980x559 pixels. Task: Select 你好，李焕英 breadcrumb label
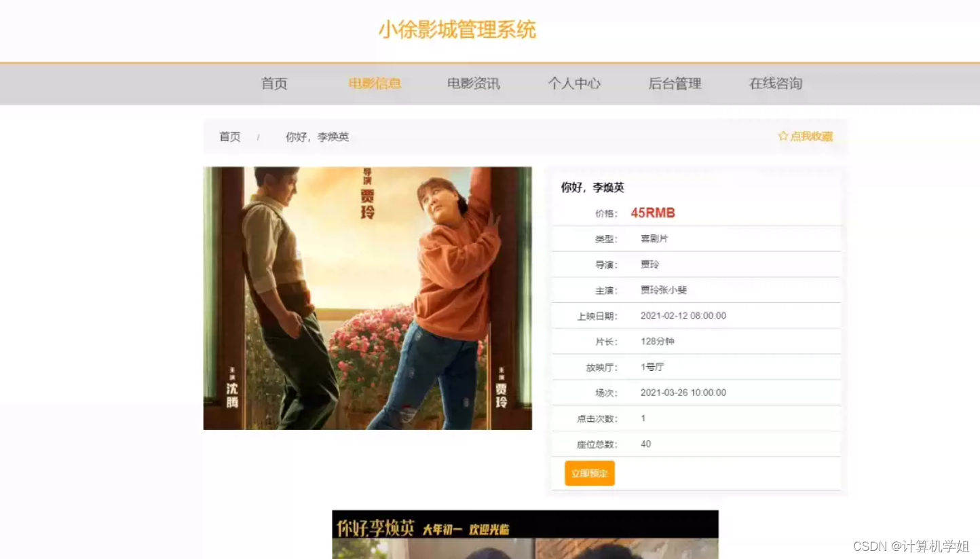[318, 137]
